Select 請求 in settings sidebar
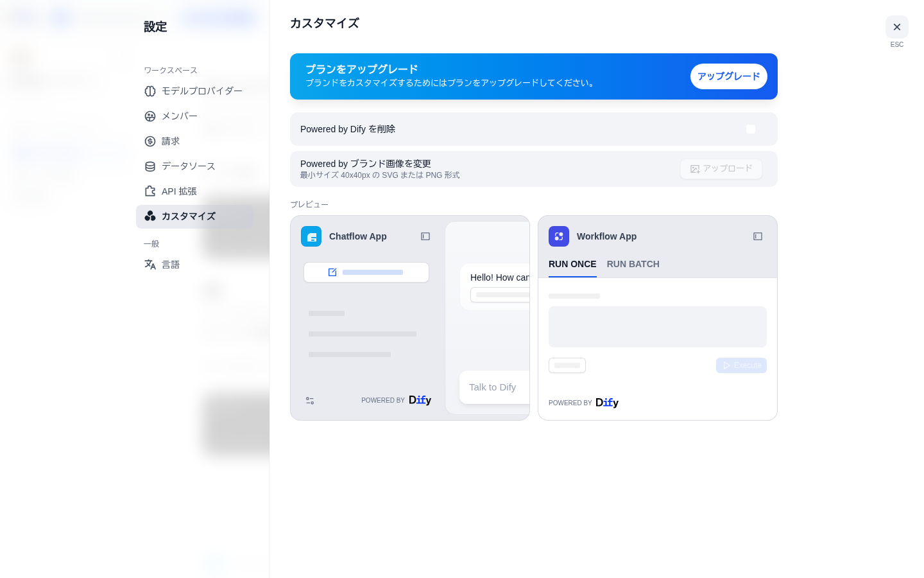924x578 pixels. [x=194, y=141]
